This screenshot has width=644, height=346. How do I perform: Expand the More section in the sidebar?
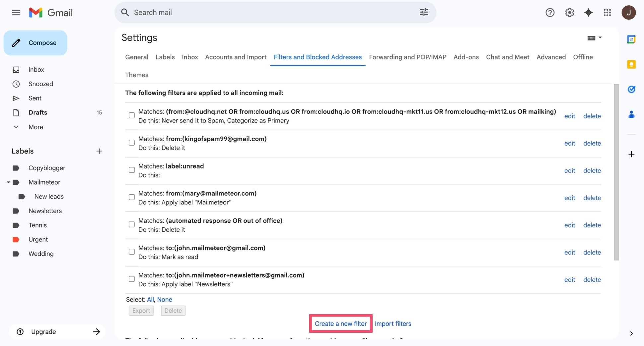(16, 127)
